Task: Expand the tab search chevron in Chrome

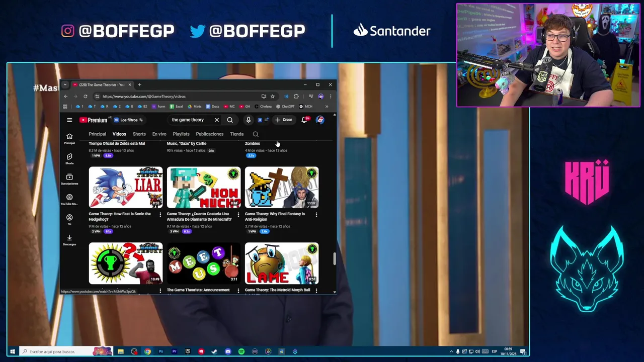Action: point(65,85)
